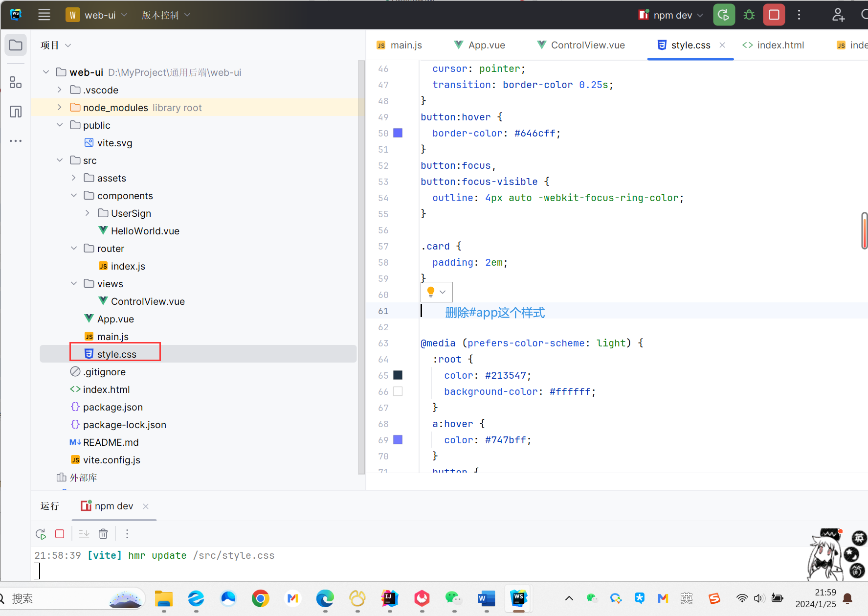Collapse the views folder
This screenshot has width=868, height=616.
click(73, 283)
